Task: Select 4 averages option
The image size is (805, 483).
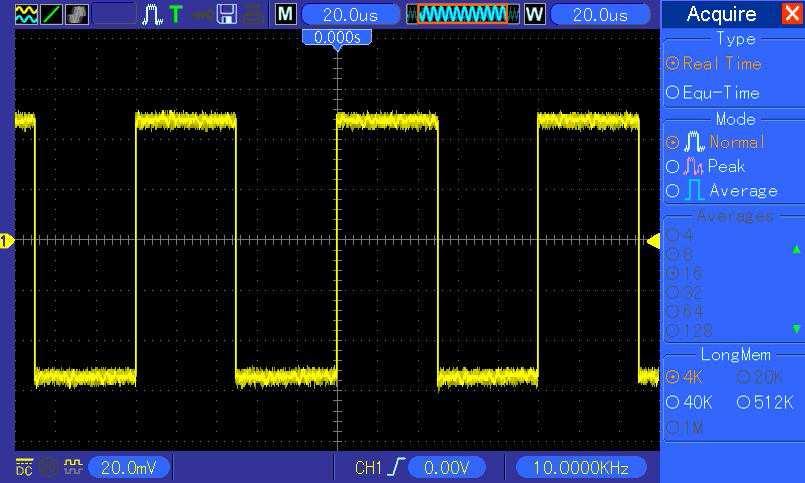Action: click(x=680, y=235)
